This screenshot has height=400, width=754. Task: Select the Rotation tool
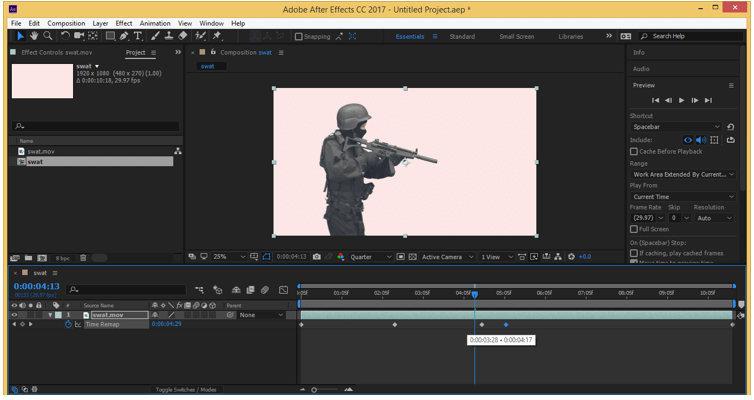point(64,37)
